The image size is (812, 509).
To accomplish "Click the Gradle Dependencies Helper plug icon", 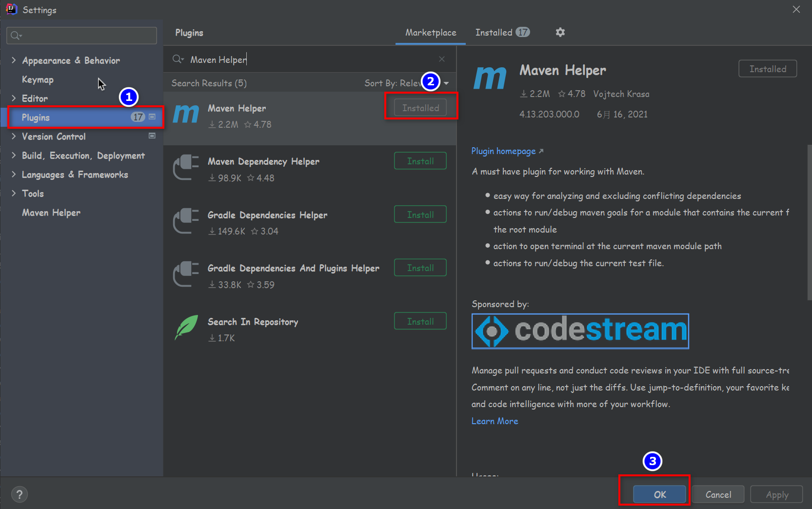I will click(186, 221).
